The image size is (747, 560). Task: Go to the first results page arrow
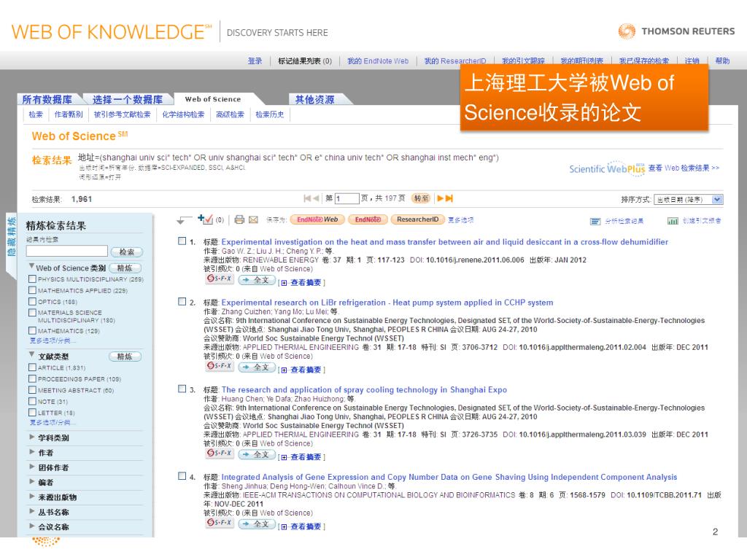[307, 198]
